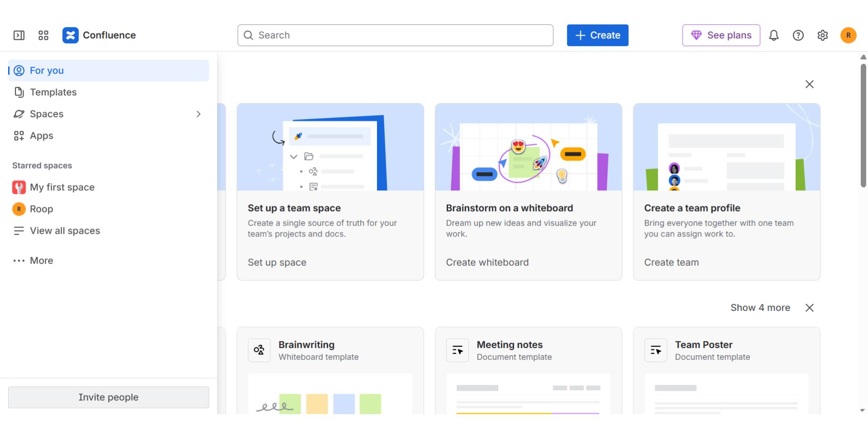Click See plans
868x434 pixels.
click(x=721, y=35)
